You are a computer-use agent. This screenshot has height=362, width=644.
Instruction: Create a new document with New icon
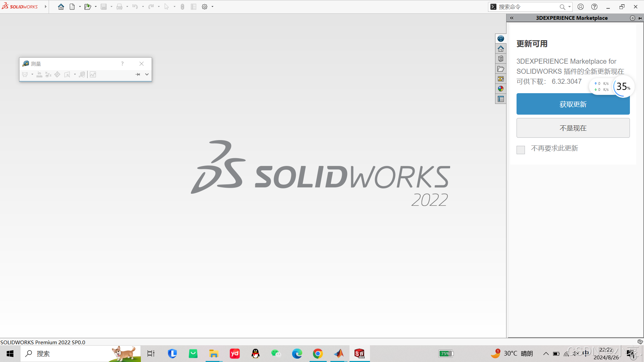[x=72, y=7]
